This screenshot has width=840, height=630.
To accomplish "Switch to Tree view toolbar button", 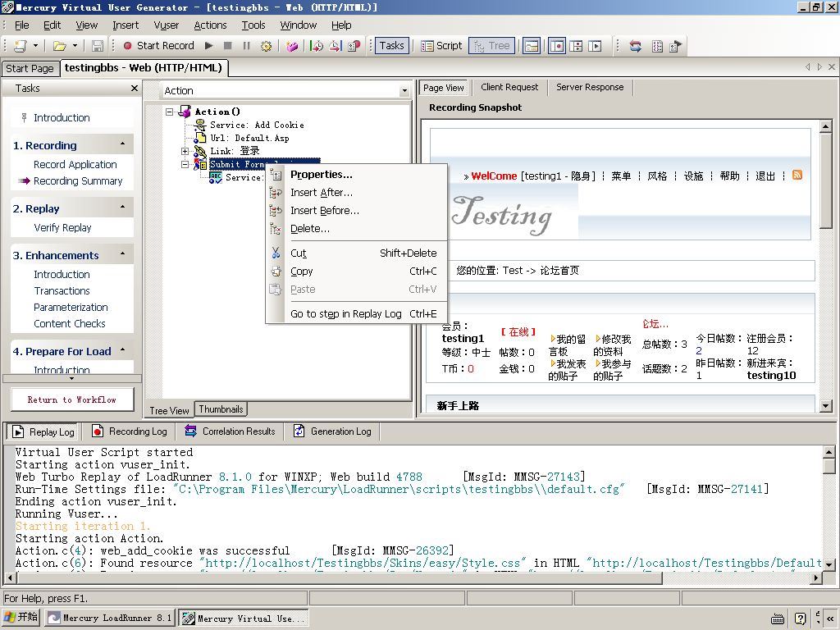I will (x=492, y=46).
